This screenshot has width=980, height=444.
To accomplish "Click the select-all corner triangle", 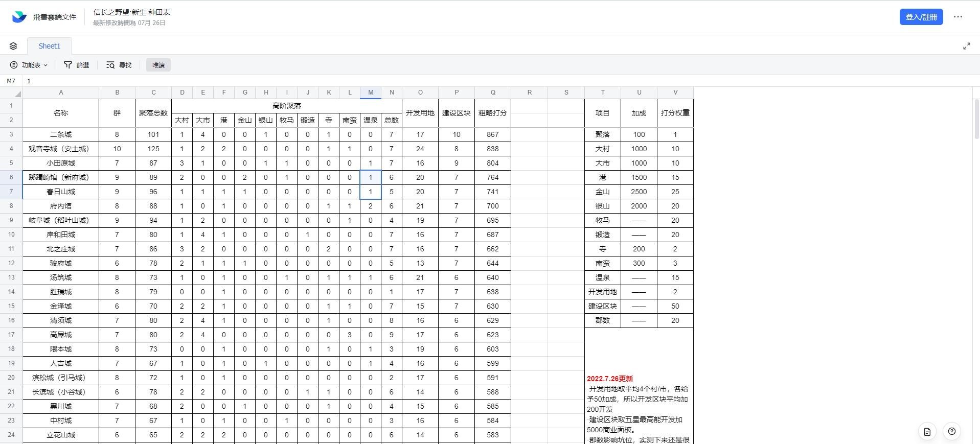I will (18, 94).
